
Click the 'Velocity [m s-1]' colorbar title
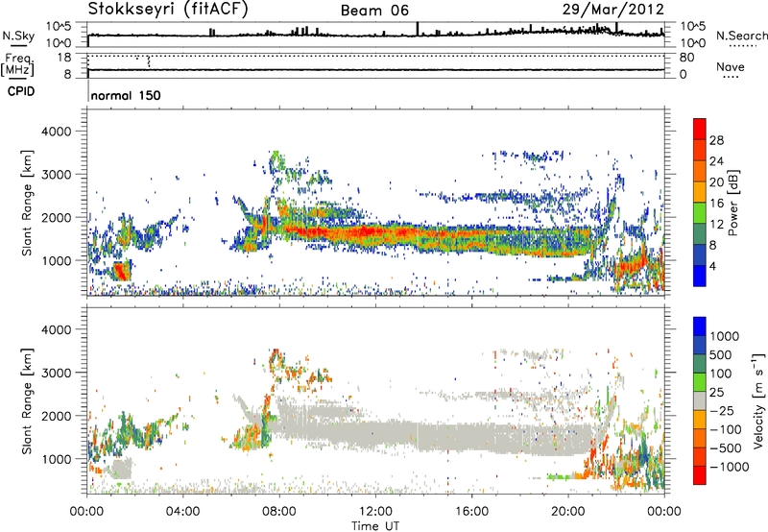[x=759, y=400]
